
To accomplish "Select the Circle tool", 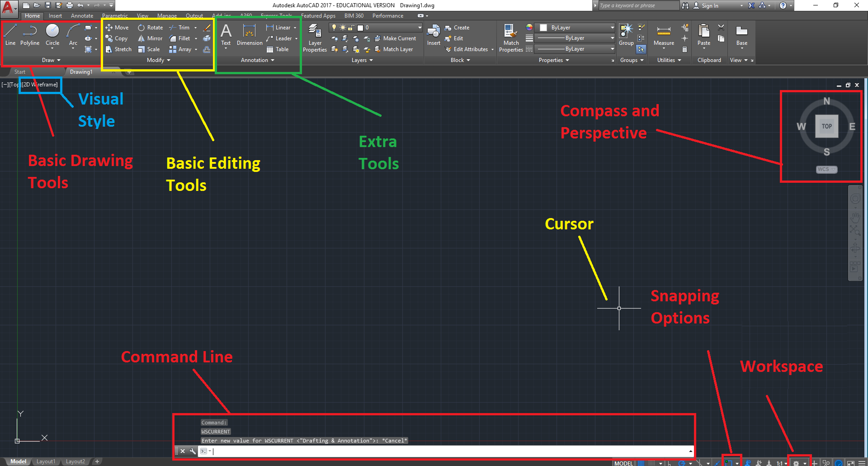I will 52,34.
